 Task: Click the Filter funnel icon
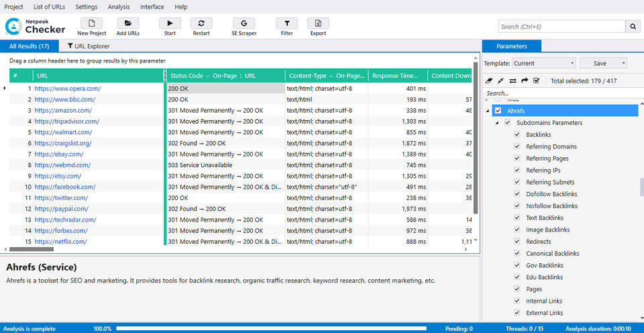tap(286, 23)
